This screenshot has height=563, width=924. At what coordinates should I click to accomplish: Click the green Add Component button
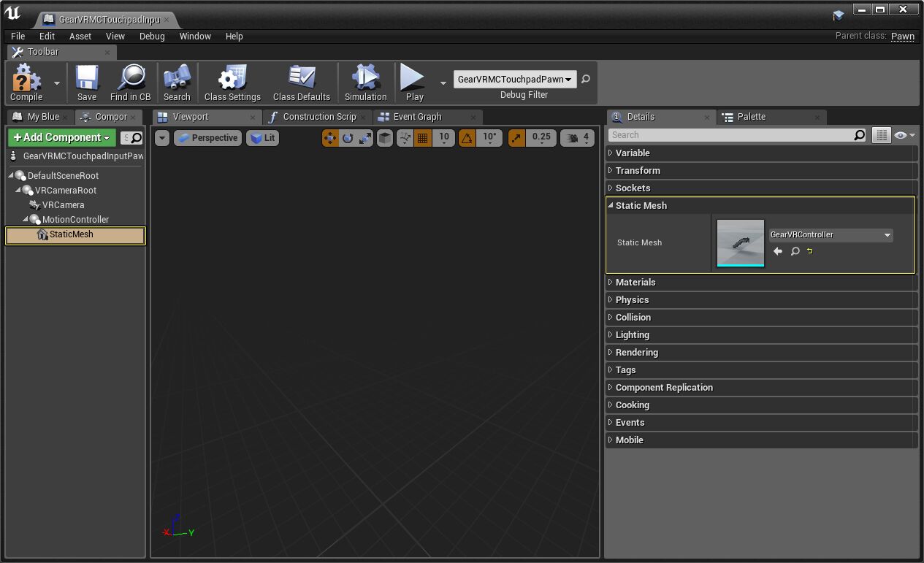(61, 137)
